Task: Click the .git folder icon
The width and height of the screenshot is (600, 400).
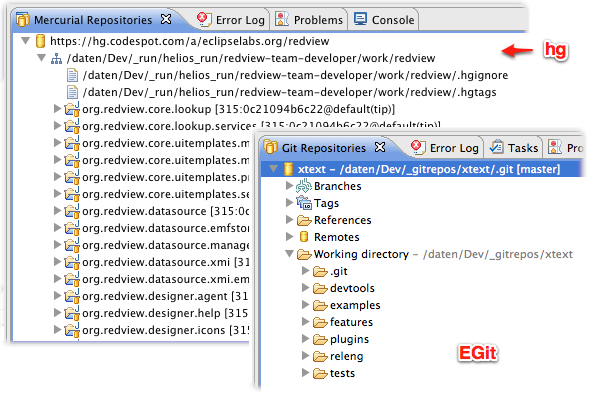Action: click(x=320, y=271)
